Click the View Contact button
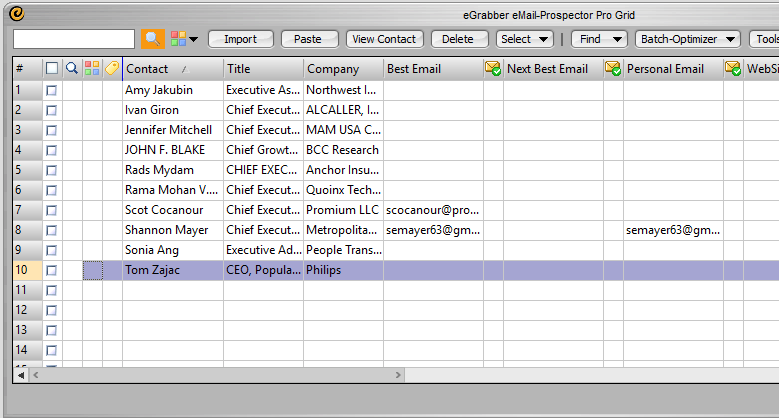 click(385, 39)
